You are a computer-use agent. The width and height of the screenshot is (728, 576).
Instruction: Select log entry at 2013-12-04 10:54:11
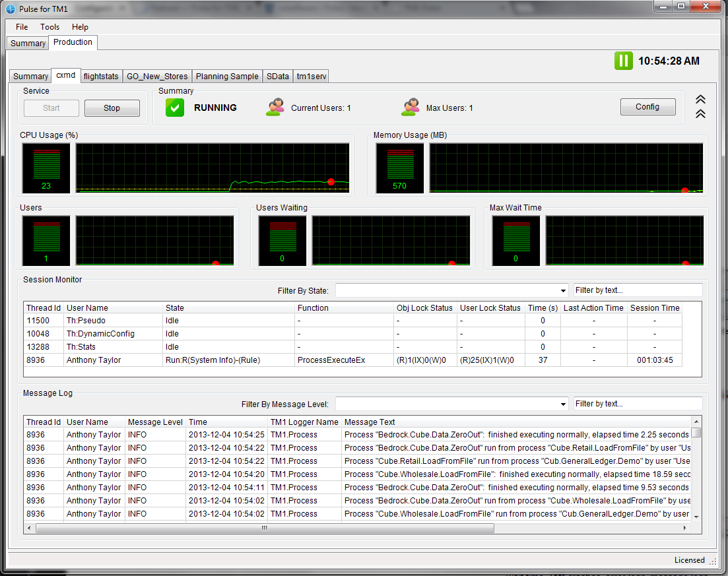pyautogui.click(x=358, y=488)
